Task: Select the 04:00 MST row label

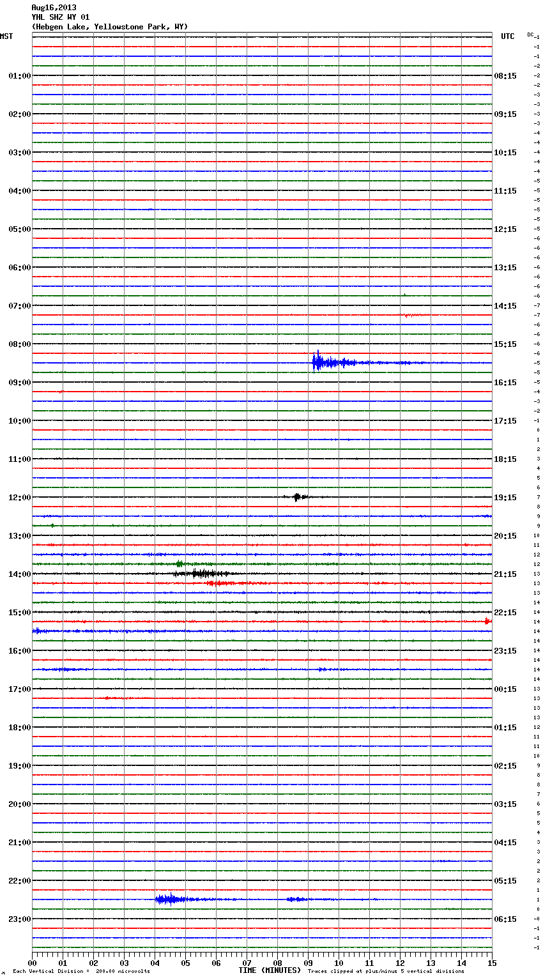Action: (x=19, y=191)
